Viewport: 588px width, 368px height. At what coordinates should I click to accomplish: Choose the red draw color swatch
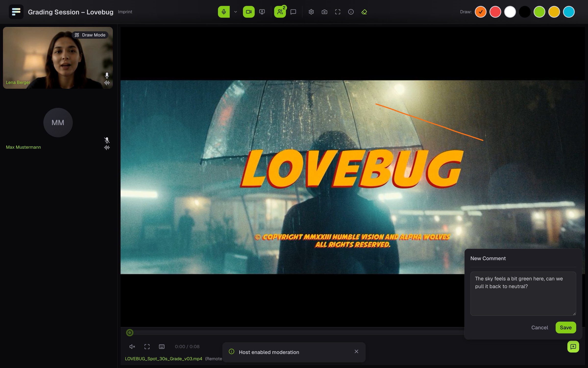click(495, 12)
